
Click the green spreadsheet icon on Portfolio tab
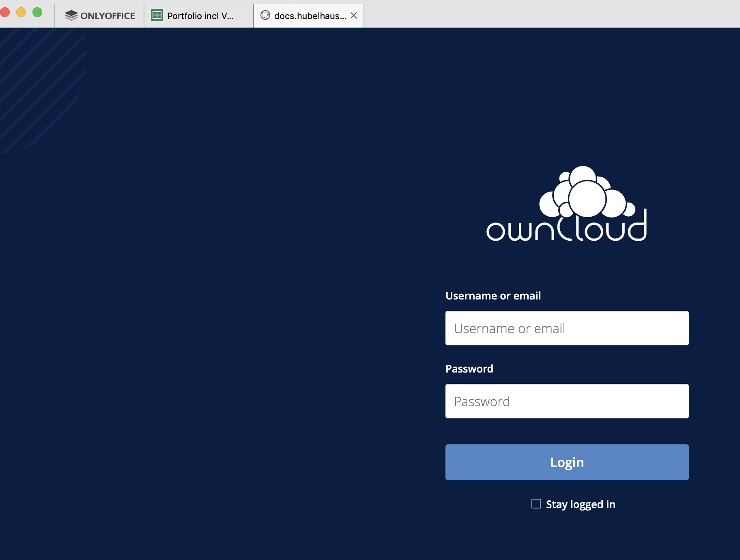[x=157, y=15]
